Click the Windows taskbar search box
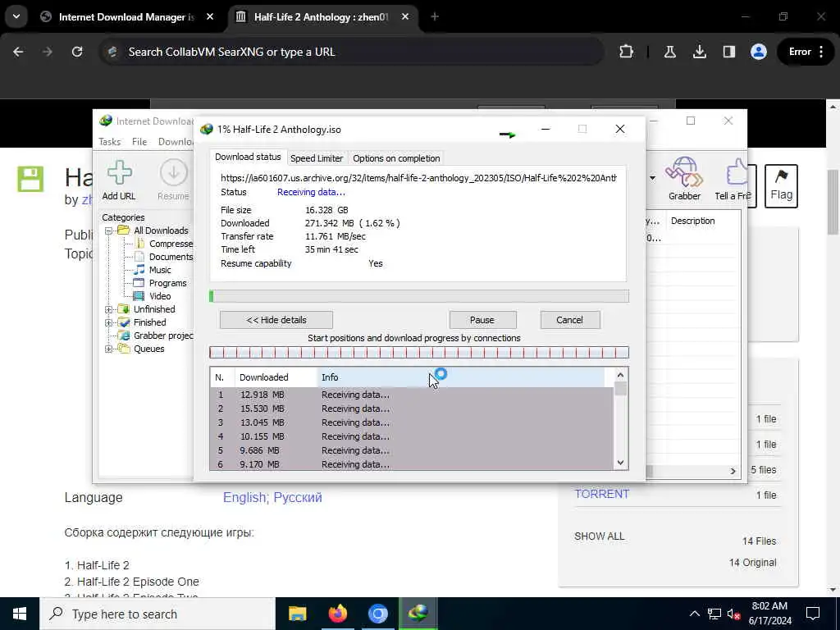840x630 pixels. point(157,614)
